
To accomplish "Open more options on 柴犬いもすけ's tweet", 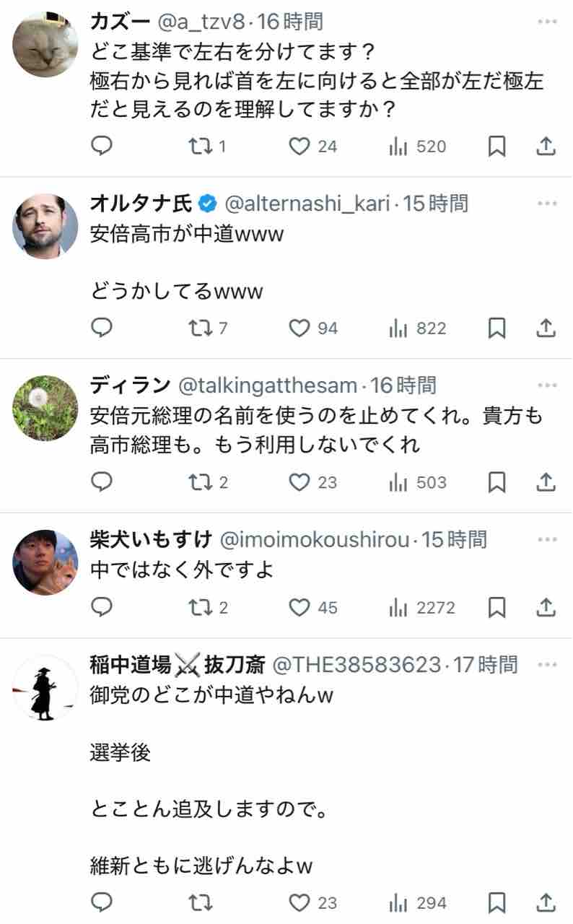I will point(548,539).
